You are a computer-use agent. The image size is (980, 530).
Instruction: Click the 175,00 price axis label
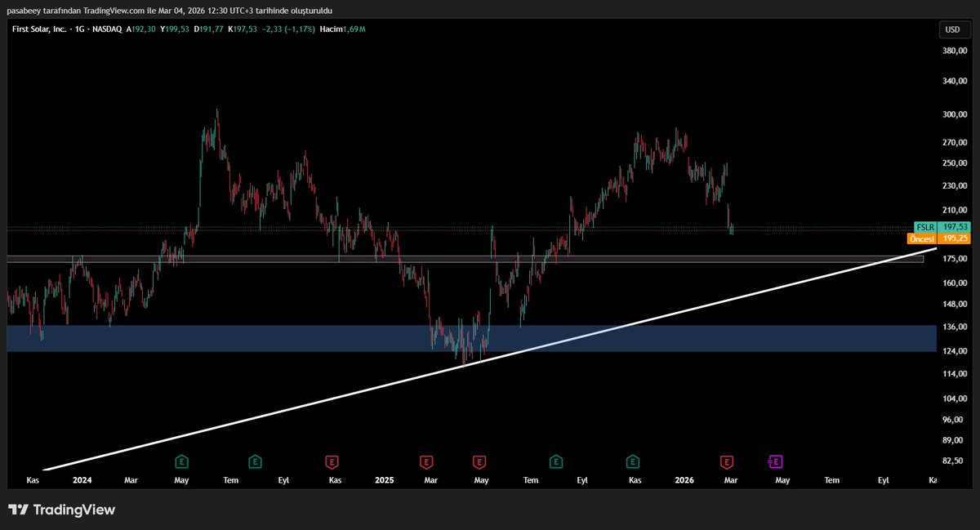coord(954,259)
